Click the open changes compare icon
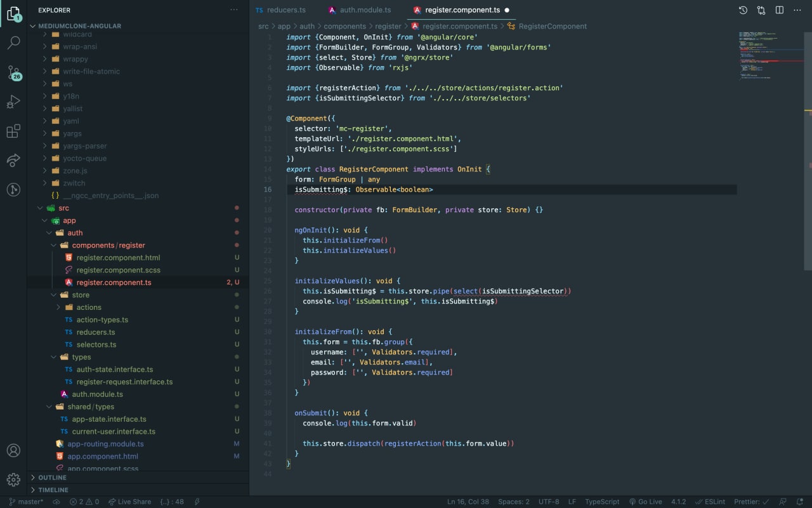 click(761, 10)
